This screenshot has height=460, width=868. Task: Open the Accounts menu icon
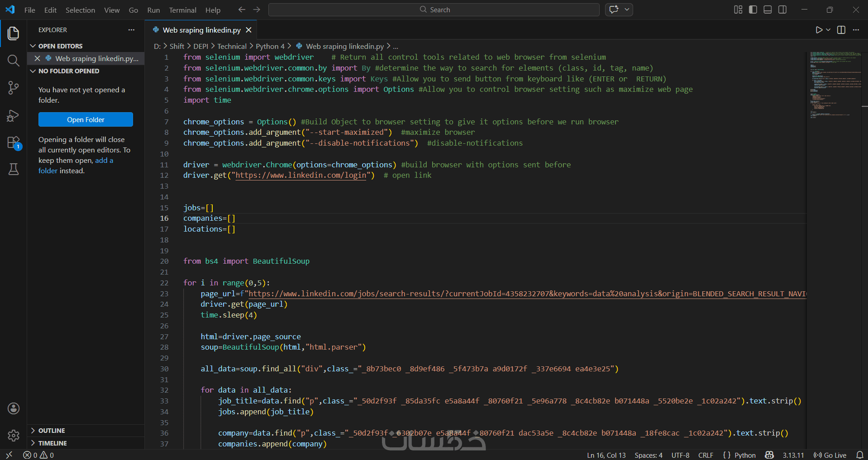point(14,408)
